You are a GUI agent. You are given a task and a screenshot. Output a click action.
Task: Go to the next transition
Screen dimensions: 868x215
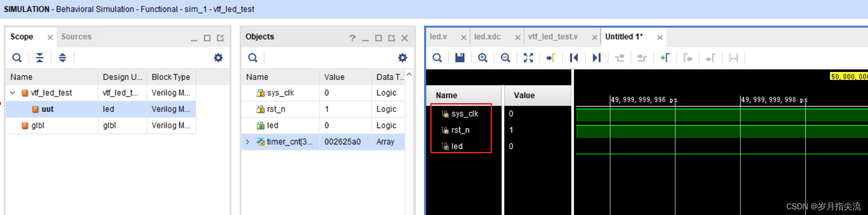tap(642, 57)
